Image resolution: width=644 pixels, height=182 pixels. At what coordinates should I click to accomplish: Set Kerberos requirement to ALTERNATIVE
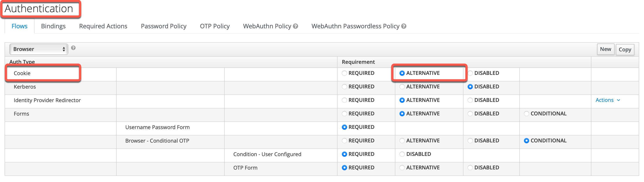click(x=402, y=86)
